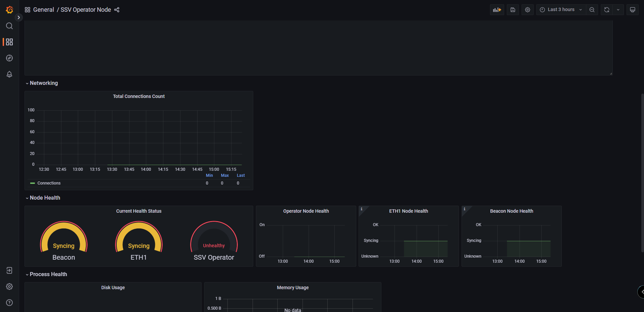The image size is (644, 312).
Task: Click the dashboard grid icon beside General
Action: [28, 10]
